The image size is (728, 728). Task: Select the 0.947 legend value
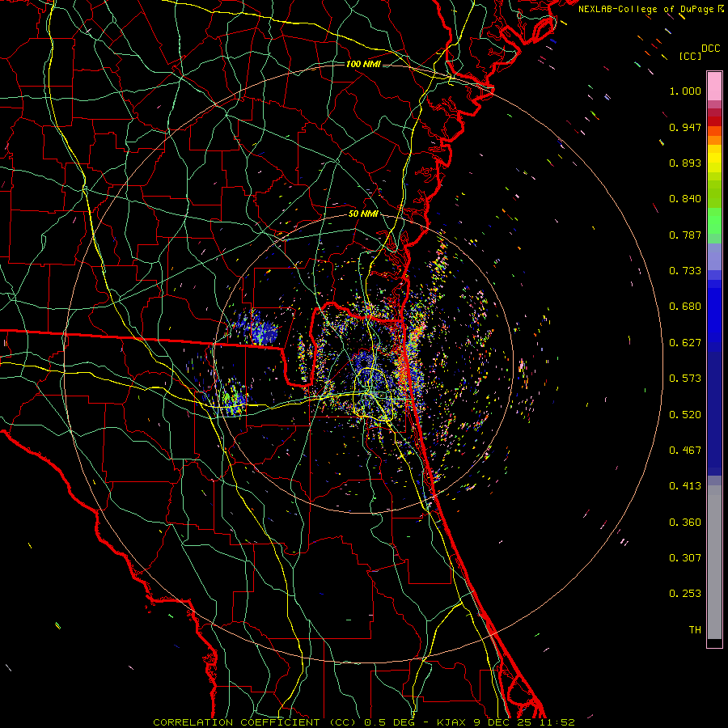click(x=685, y=127)
